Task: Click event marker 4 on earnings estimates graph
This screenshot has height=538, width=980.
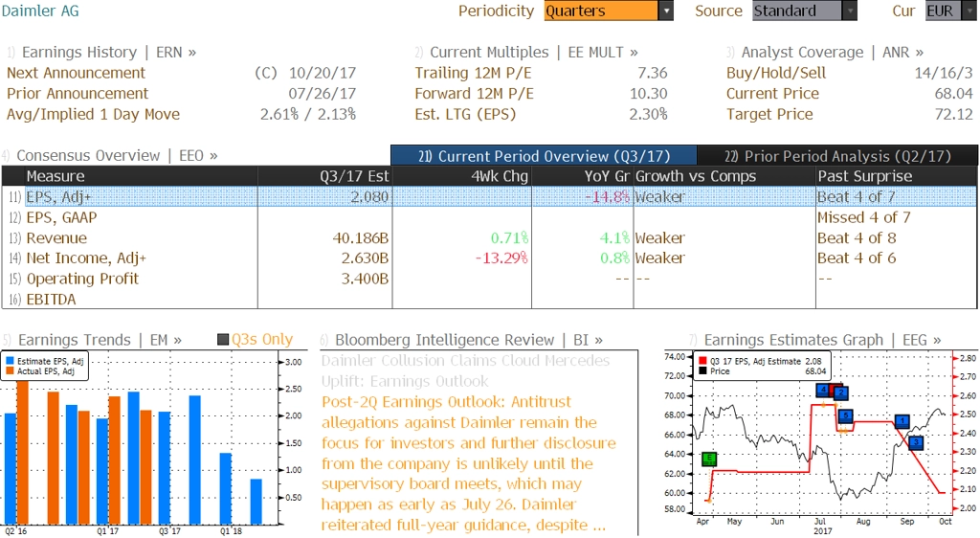Action: (823, 391)
